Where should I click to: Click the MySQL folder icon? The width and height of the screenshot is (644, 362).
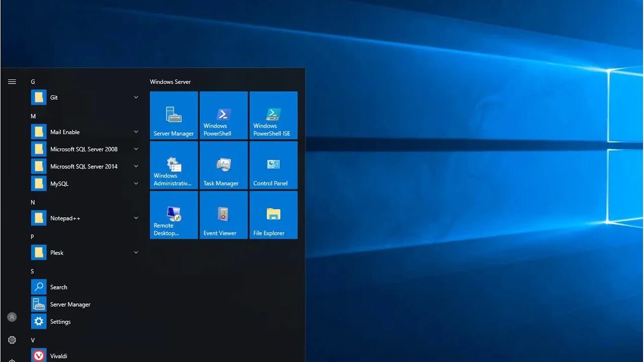[39, 184]
